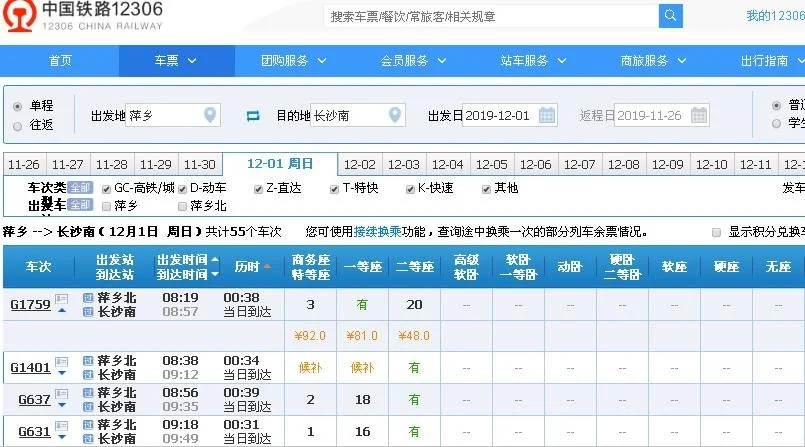This screenshot has height=447, width=805.
Task: Switch to the 12-02 date tab
Action: 360,165
